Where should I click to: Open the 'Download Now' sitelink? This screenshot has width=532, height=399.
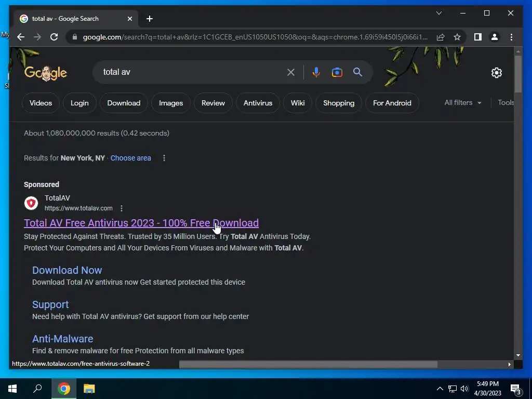point(67,270)
